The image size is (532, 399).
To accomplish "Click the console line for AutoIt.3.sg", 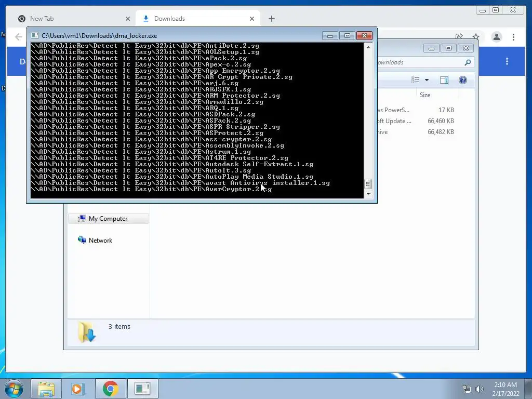I will [141, 170].
